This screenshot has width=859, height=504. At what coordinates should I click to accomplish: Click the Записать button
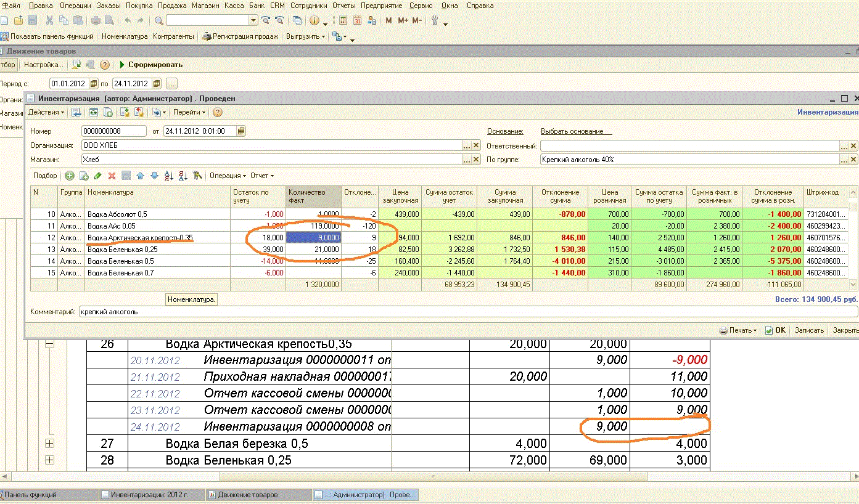(x=808, y=330)
